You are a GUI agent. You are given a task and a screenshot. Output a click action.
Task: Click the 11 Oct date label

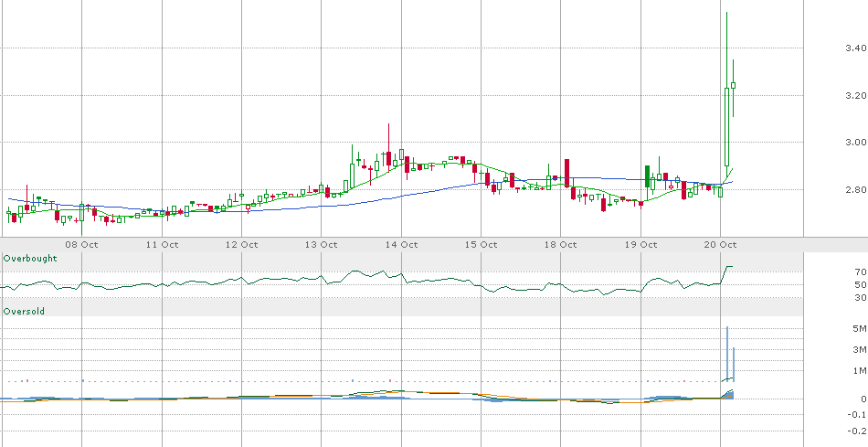pyautogui.click(x=162, y=244)
